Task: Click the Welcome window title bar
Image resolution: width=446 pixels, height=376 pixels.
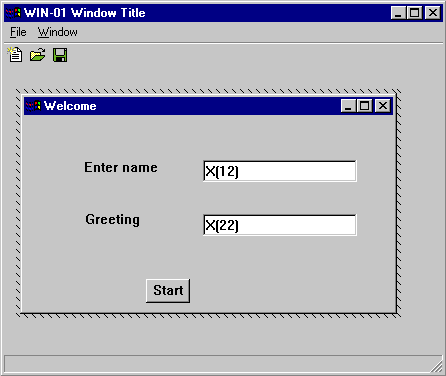Action: click(208, 106)
